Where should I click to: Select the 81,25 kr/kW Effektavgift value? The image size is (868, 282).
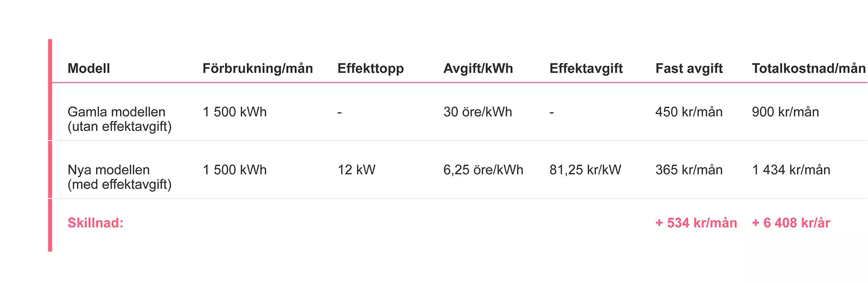pos(585,170)
